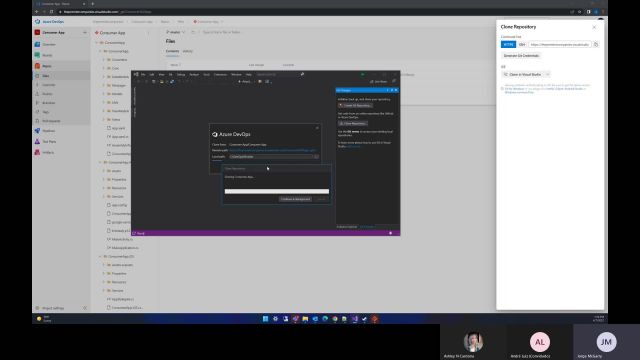Click notifications bell in Visual Studio status bar
Screen dimensions: 640x360
[391, 233]
